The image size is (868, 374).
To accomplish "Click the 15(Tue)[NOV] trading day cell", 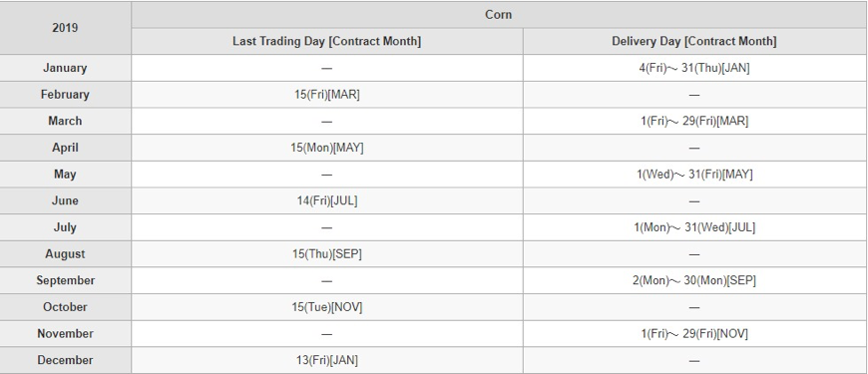I will click(x=326, y=307).
